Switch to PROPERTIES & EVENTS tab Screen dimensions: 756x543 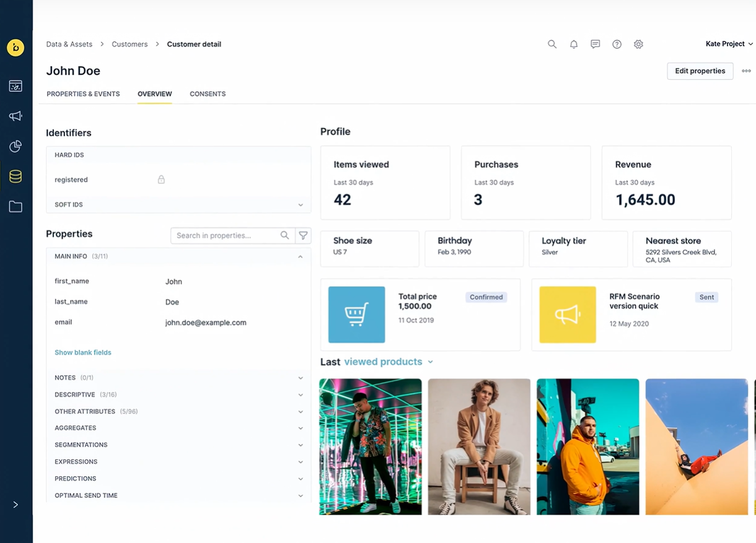coord(83,94)
